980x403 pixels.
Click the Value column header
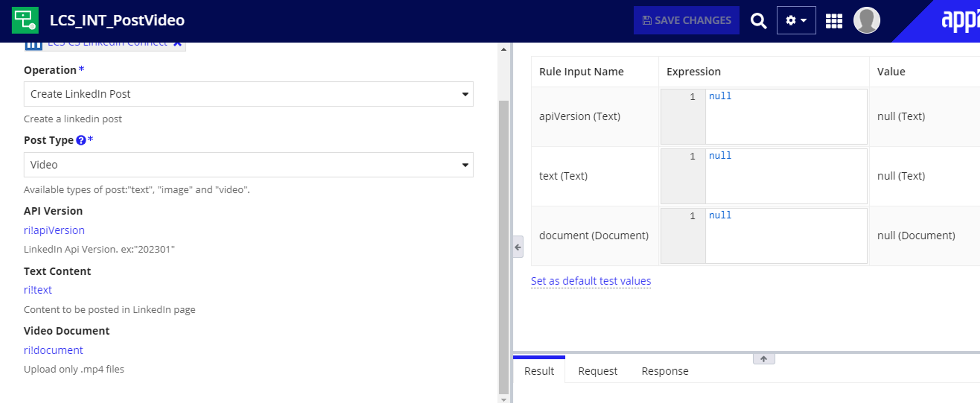[891, 71]
